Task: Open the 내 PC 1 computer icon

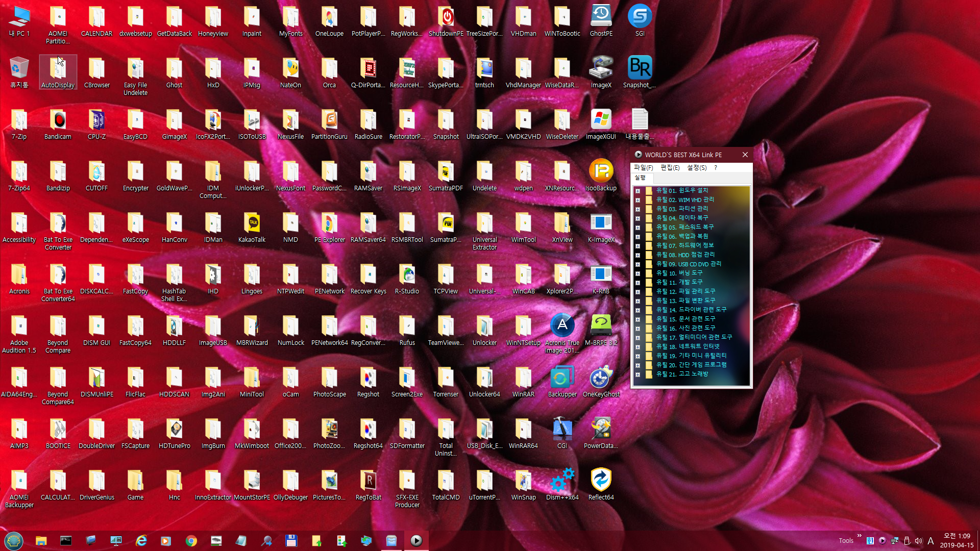Action: click(x=19, y=21)
